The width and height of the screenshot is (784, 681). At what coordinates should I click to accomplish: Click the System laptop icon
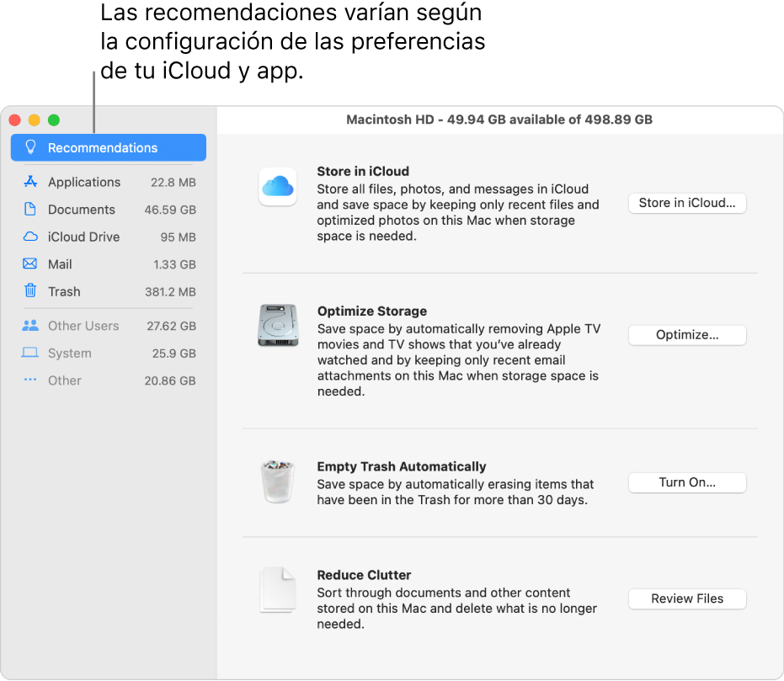[30, 353]
